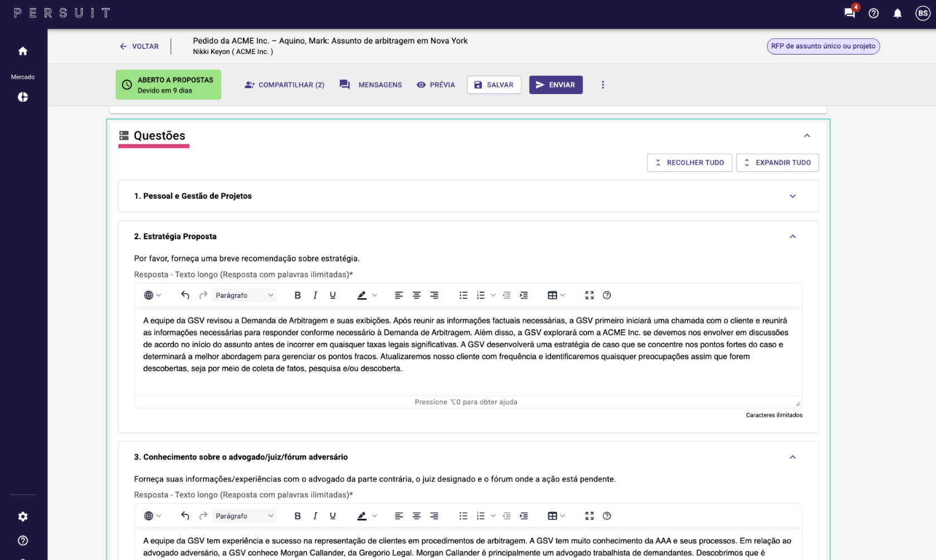Decrease indent in Estratégia Proposta editor
The height and width of the screenshot is (560, 936).
[506, 295]
